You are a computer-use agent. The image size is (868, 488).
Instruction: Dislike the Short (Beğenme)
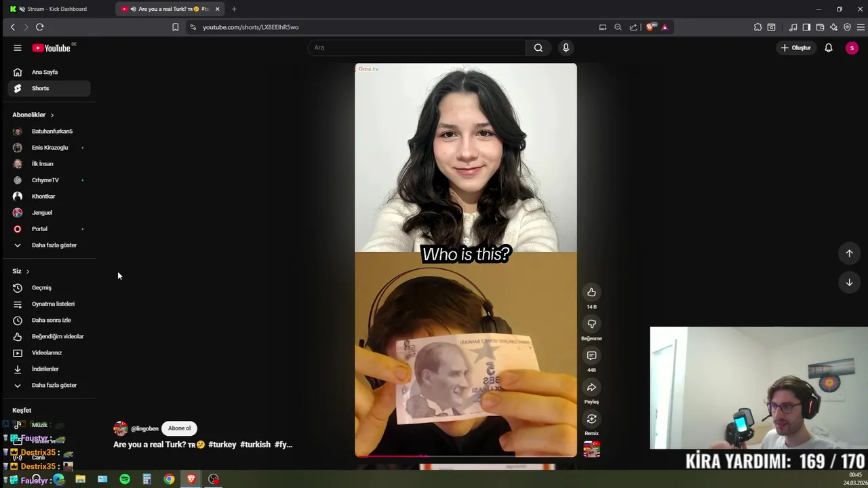pyautogui.click(x=591, y=324)
